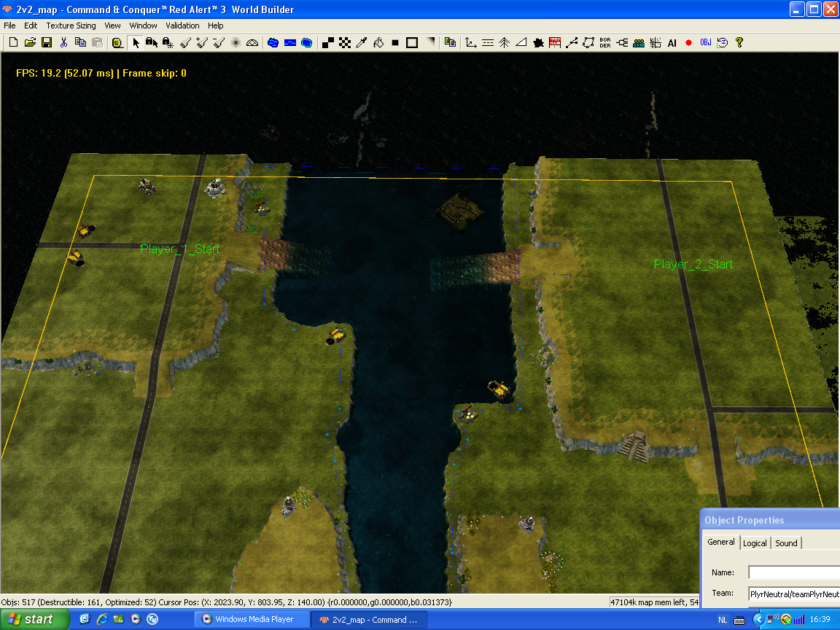The image size is (840, 630).
Task: Cut selection with scissors icon
Action: [x=63, y=42]
